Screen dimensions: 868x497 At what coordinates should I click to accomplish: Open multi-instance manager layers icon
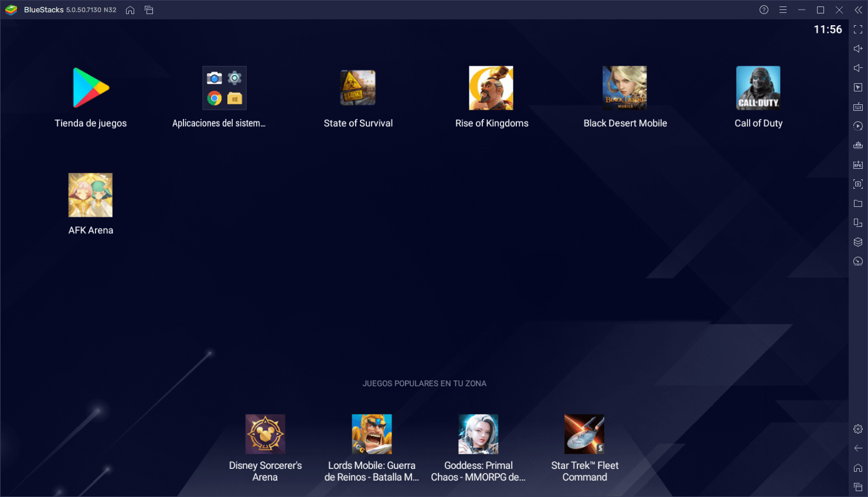pyautogui.click(x=858, y=242)
